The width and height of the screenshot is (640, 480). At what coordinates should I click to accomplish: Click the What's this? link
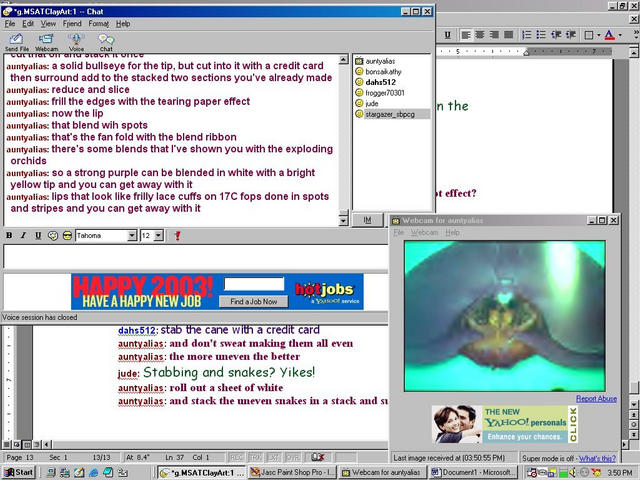[597, 458]
